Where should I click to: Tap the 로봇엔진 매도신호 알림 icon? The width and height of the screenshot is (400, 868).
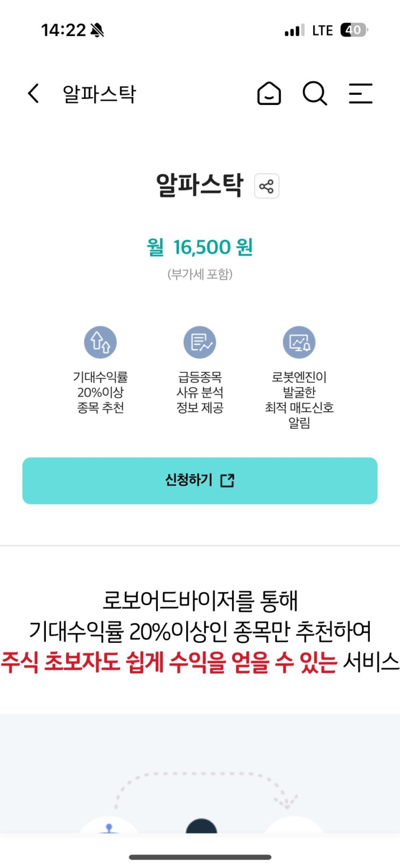pyautogui.click(x=299, y=342)
